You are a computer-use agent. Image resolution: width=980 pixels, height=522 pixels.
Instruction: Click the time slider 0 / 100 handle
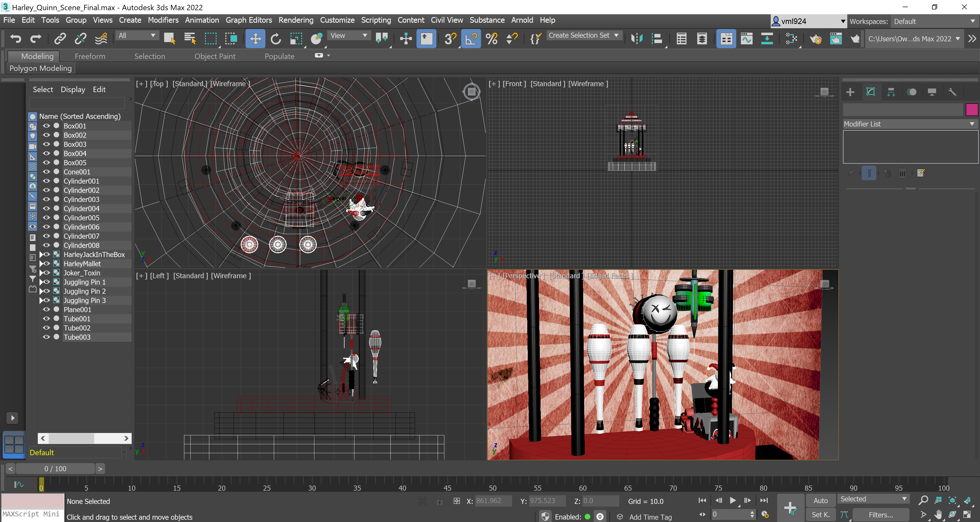[x=55, y=469]
